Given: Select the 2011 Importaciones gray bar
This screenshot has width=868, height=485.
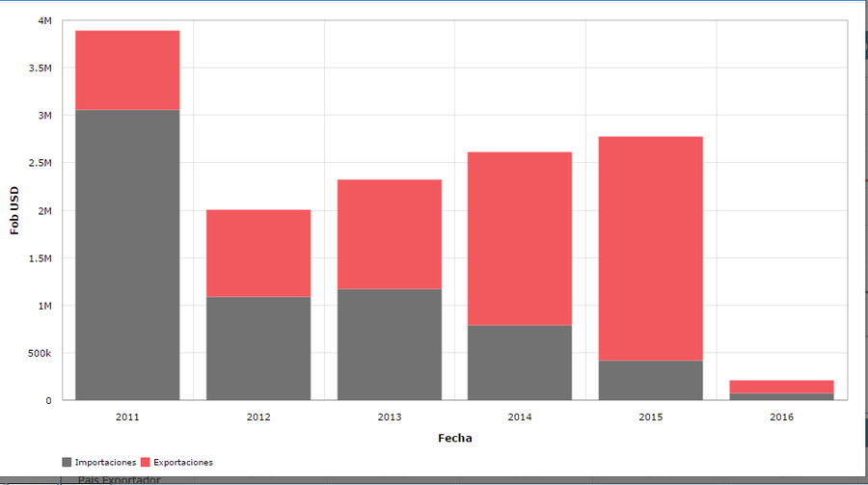Looking at the screenshot, I should [128, 255].
